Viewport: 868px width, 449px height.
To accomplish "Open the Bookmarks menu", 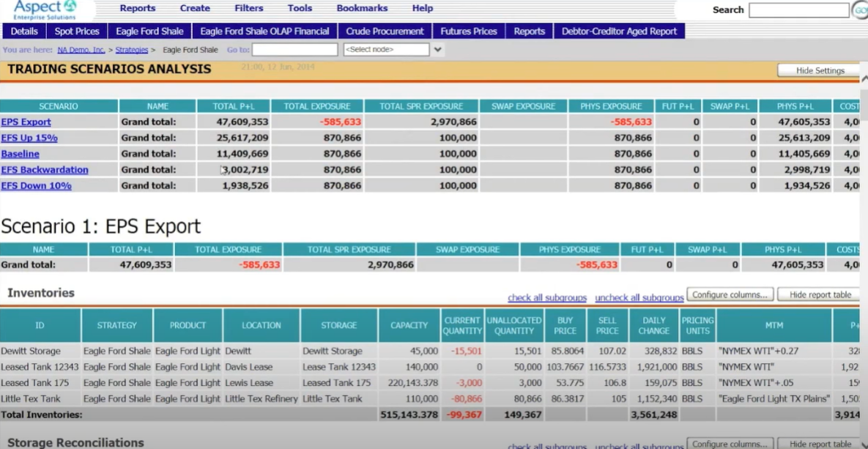I will (x=362, y=8).
